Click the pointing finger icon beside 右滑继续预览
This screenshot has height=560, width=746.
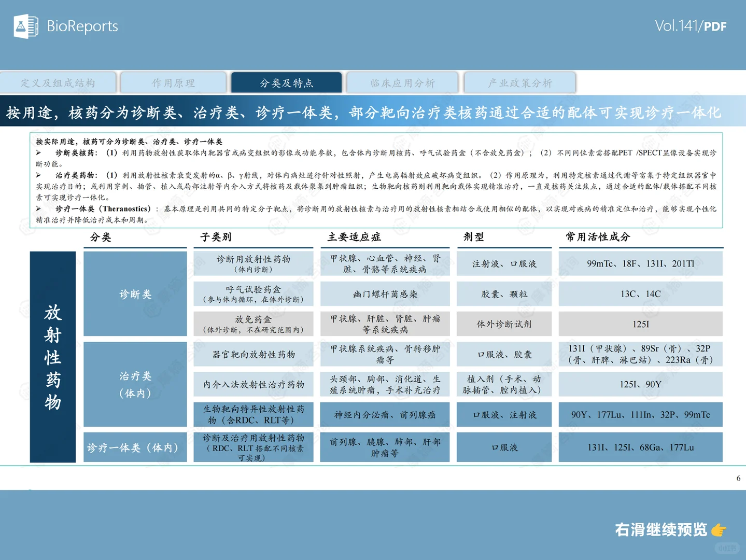[x=720, y=530]
